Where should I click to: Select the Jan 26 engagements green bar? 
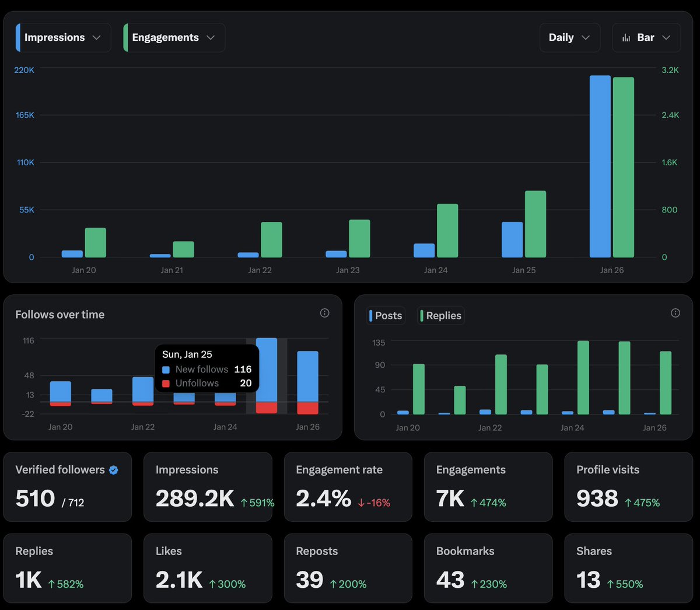pyautogui.click(x=623, y=168)
